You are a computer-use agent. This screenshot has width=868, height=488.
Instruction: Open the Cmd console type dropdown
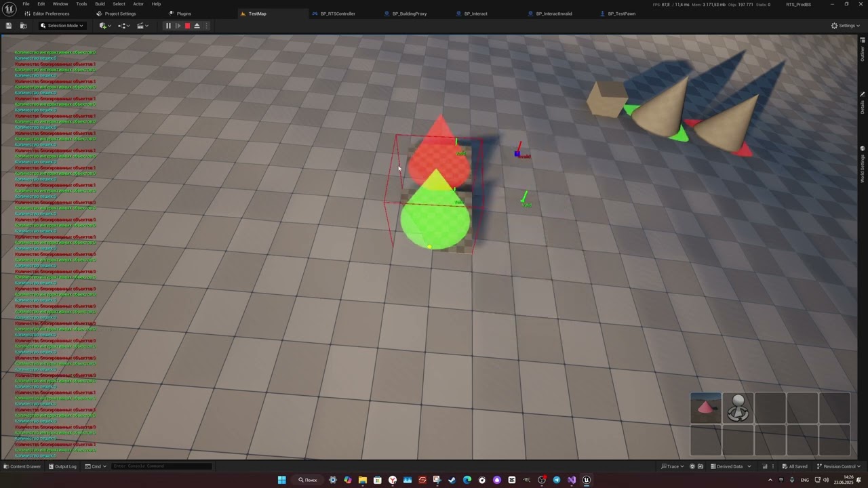tap(96, 466)
